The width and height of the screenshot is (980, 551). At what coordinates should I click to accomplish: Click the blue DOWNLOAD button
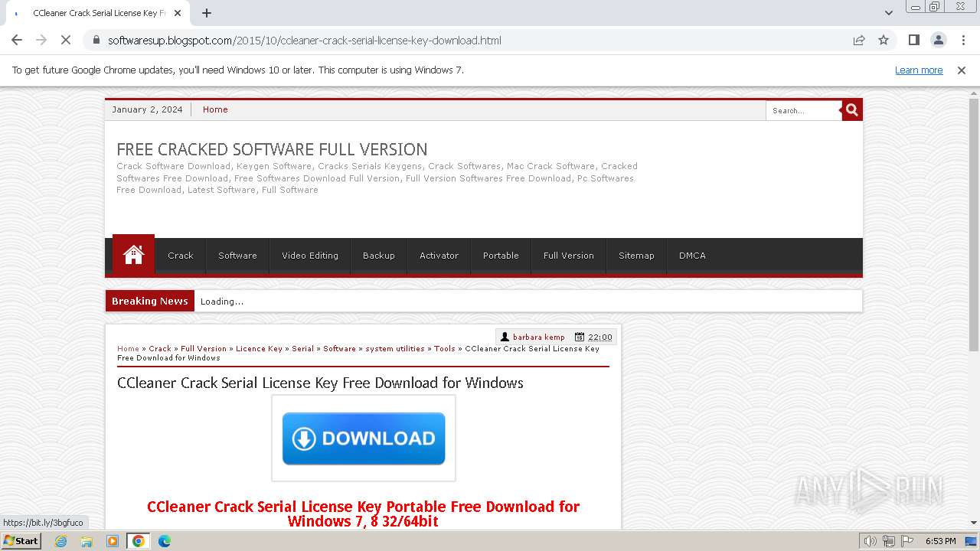pyautogui.click(x=364, y=439)
